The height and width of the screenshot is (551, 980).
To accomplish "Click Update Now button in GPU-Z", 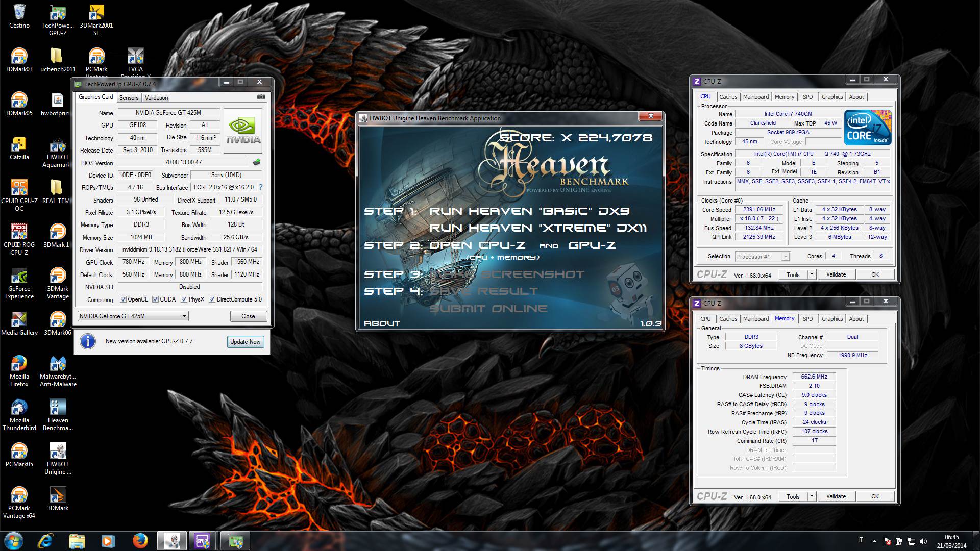I will click(246, 342).
